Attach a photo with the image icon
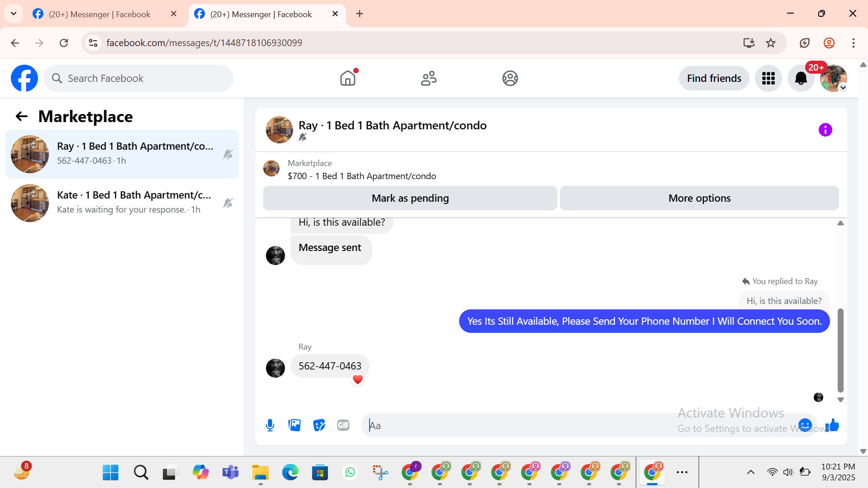Image resolution: width=868 pixels, height=488 pixels. (x=294, y=425)
